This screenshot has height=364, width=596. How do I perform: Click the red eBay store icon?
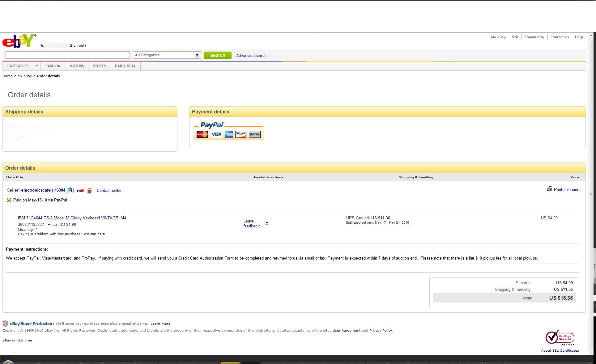(89, 190)
